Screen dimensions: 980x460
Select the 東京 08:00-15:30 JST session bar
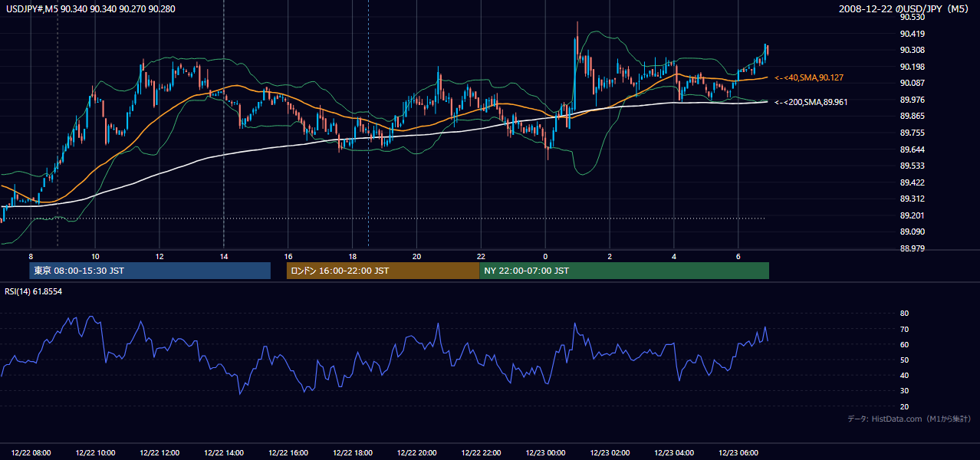(x=150, y=271)
